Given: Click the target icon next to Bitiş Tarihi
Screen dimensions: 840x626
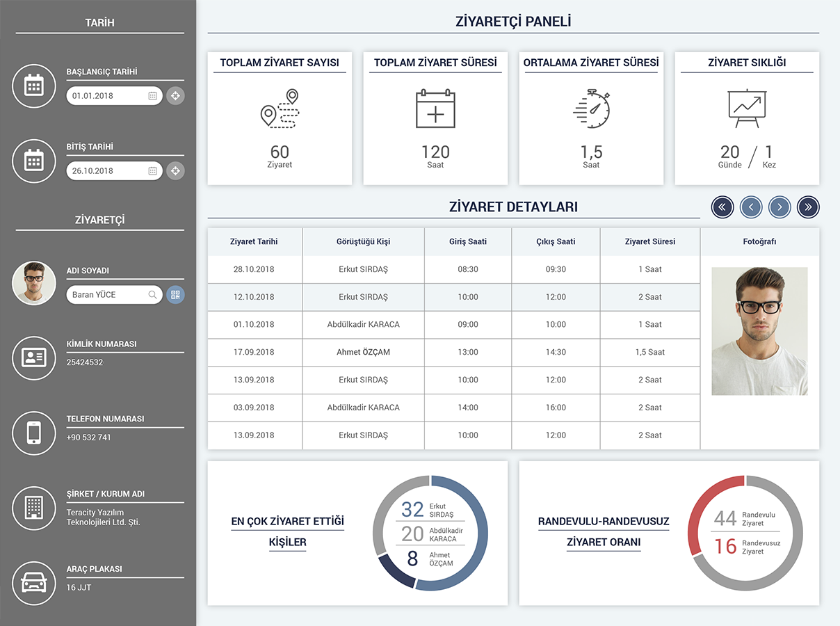Looking at the screenshot, I should 175,171.
